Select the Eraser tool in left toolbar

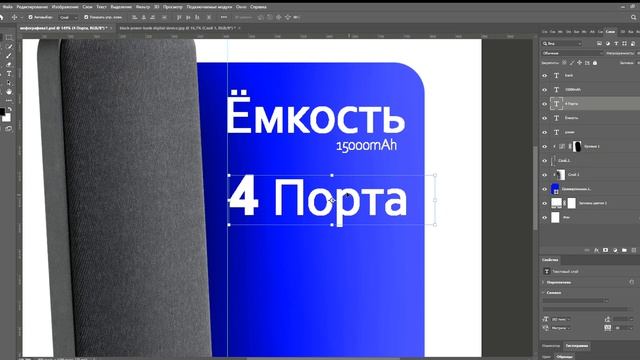pos(9,65)
